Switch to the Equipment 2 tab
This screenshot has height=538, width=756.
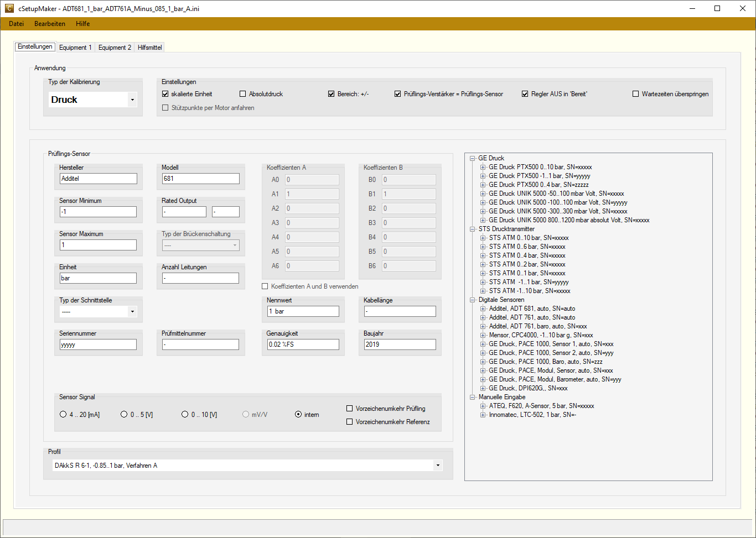click(114, 47)
